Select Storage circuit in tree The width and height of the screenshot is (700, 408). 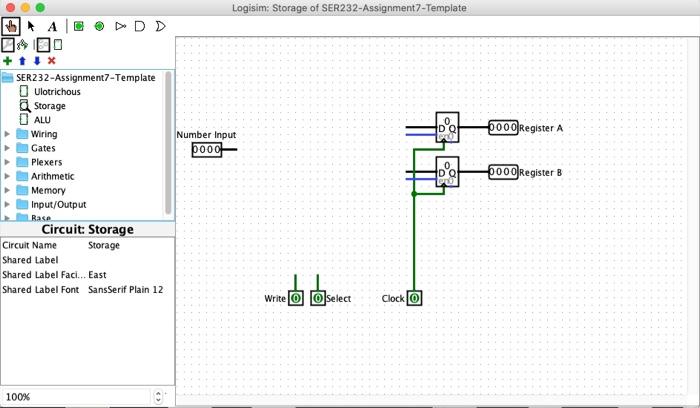pyautogui.click(x=50, y=106)
